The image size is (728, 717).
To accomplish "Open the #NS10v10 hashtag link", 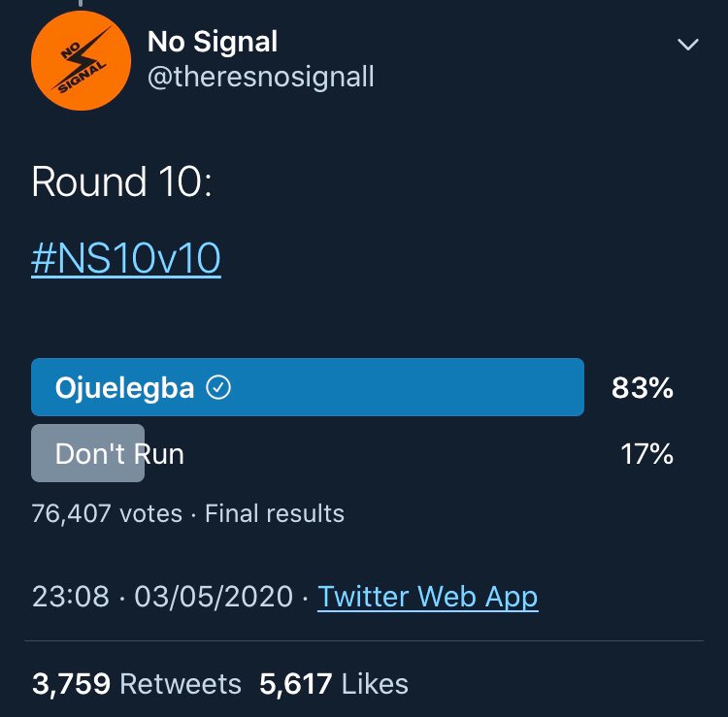I will click(x=126, y=260).
